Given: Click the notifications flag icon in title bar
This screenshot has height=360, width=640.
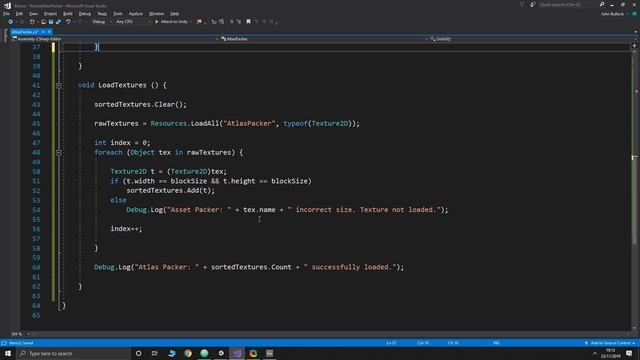Looking at the screenshot, I should click(522, 4).
